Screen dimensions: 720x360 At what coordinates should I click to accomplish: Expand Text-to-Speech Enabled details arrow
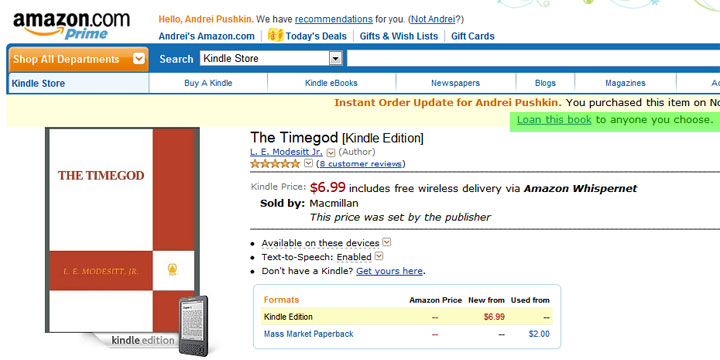point(379,256)
